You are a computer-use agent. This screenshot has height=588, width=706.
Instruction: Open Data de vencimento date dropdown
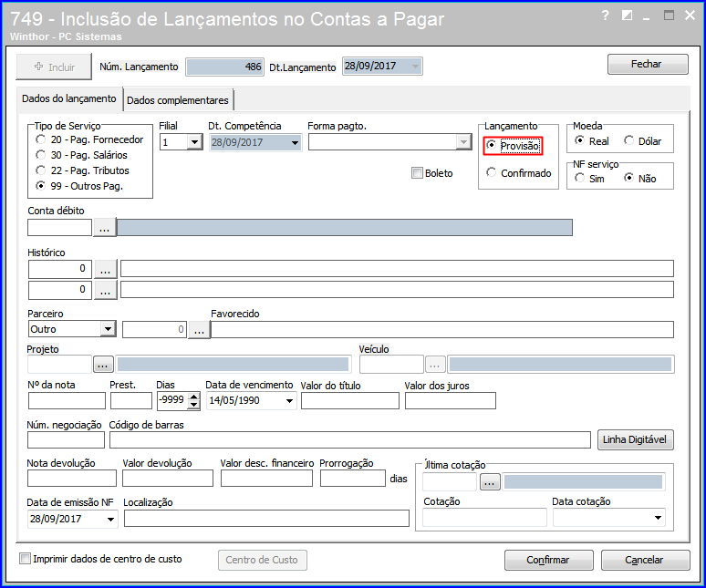tap(289, 400)
